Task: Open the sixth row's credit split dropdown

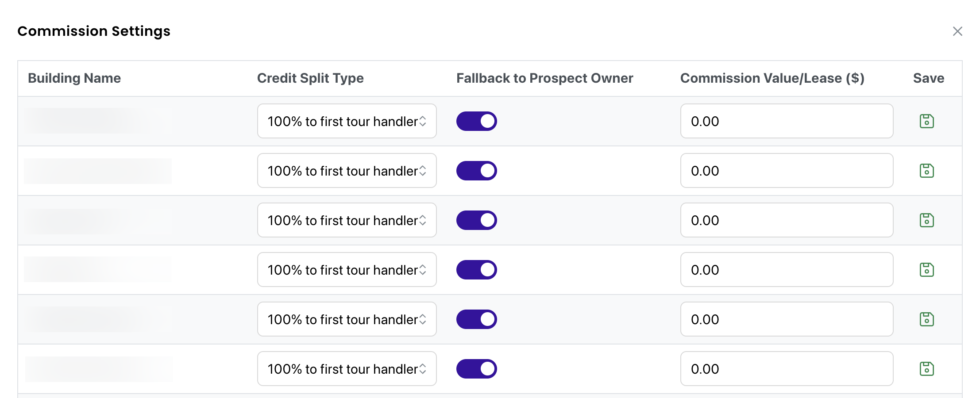Action: click(x=347, y=369)
